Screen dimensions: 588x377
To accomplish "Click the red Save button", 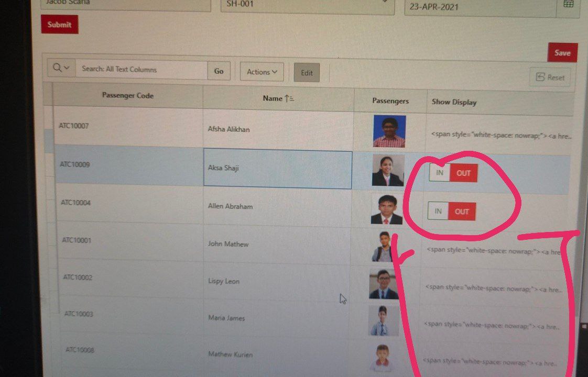I will click(562, 52).
